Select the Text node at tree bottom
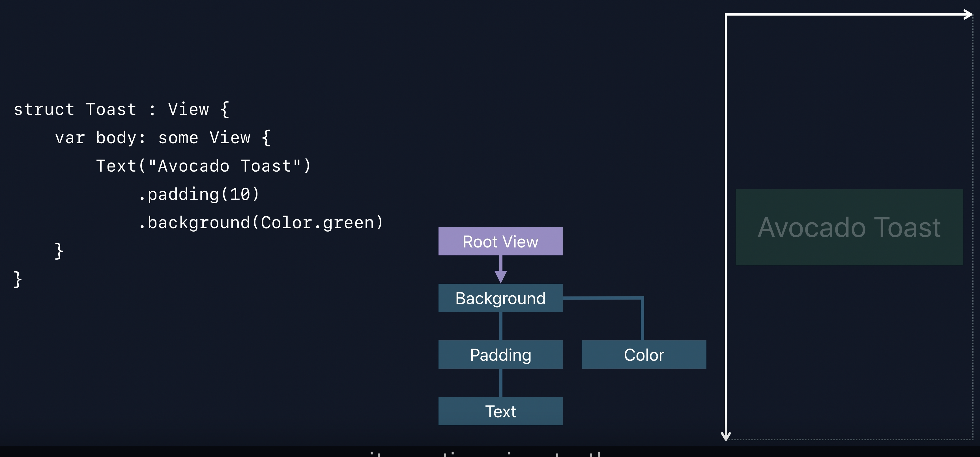The width and height of the screenshot is (980, 457). [x=500, y=411]
